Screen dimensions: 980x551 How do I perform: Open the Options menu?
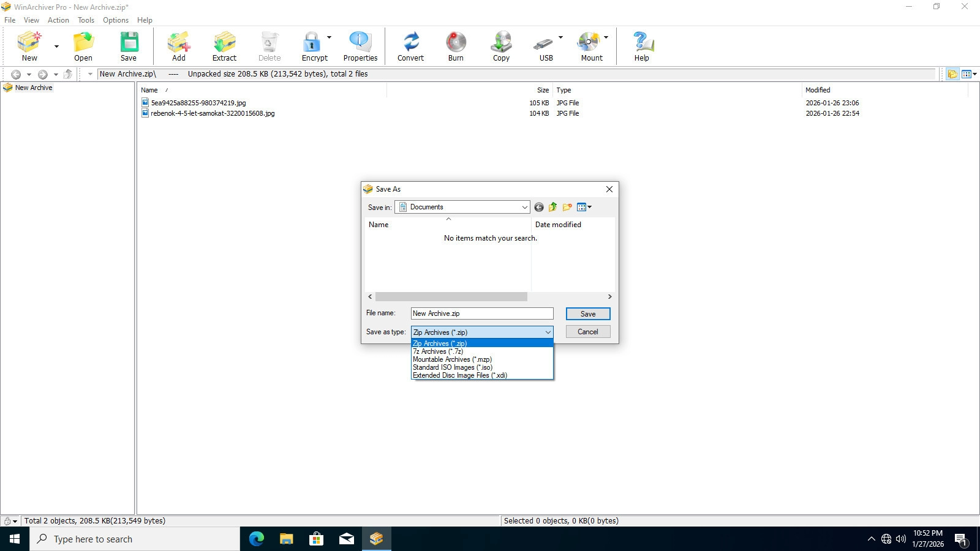coord(116,20)
